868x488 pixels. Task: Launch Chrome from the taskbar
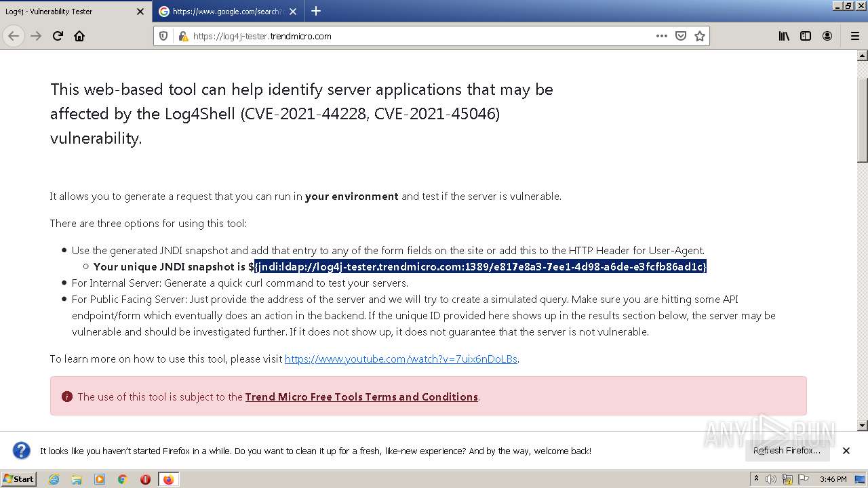123,479
